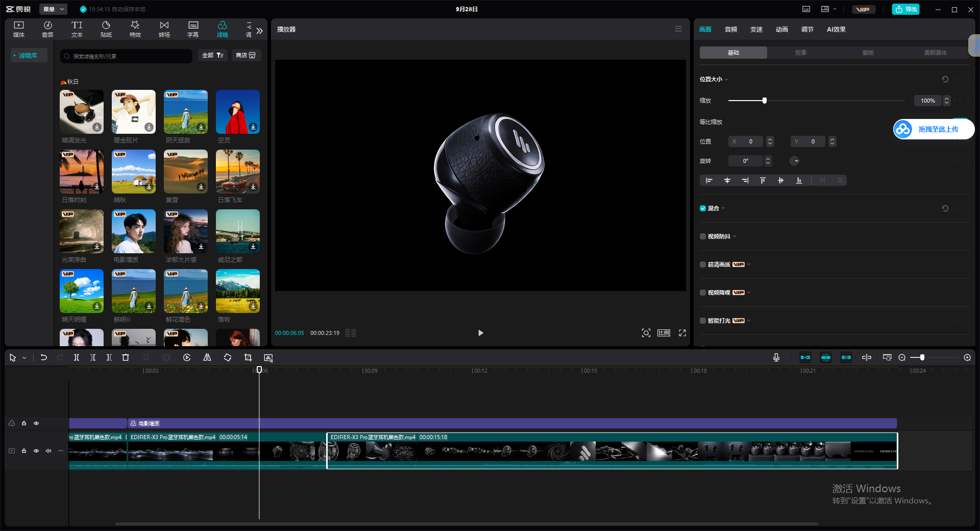Click the 缩放 scale slider handle
The height and width of the screenshot is (531, 980).
click(765, 101)
